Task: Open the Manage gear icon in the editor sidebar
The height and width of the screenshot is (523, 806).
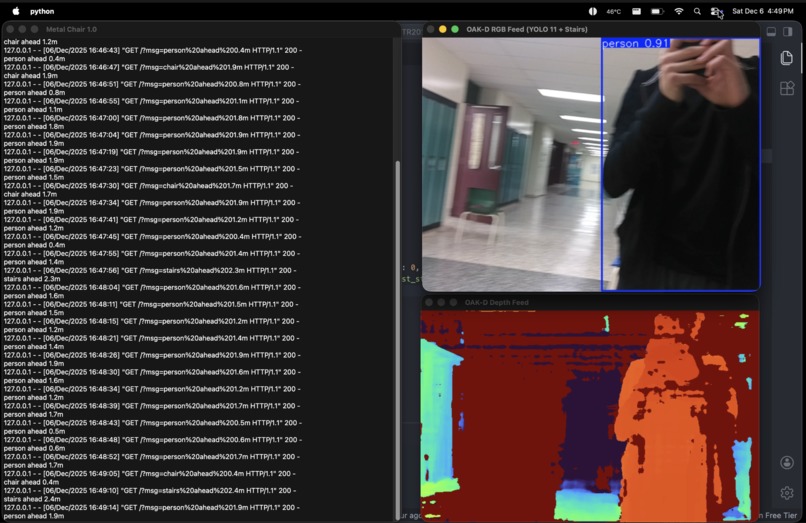Action: [786, 493]
